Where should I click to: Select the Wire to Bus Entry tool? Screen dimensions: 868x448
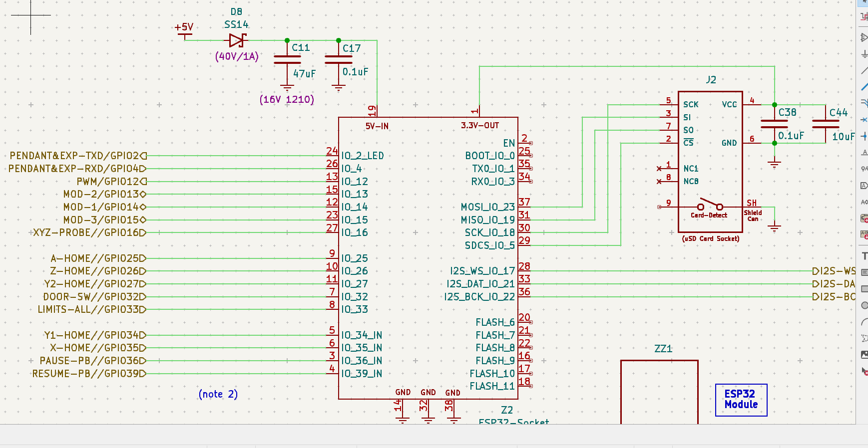coord(864,103)
